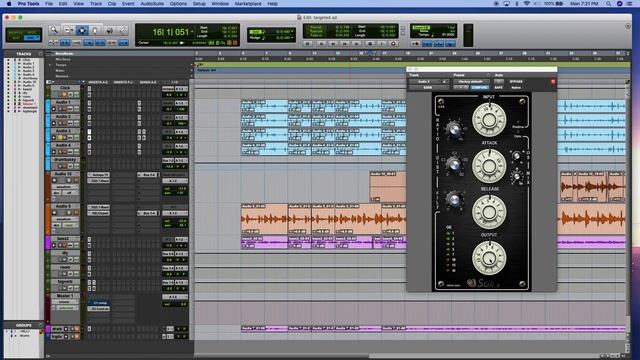640x360 pixels.
Task: Toggle visibility of Click in Tracks list
Action: (8, 60)
